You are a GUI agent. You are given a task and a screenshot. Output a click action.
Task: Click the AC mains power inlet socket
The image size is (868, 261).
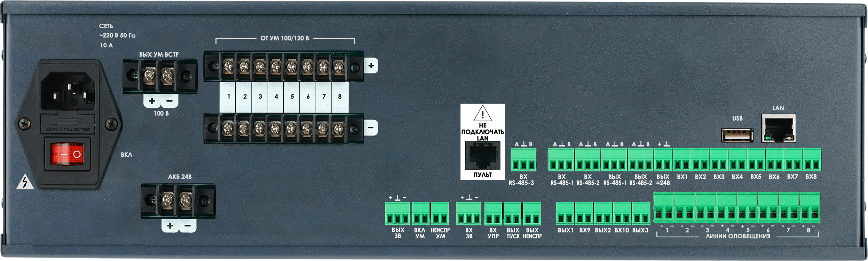pyautogui.click(x=68, y=91)
